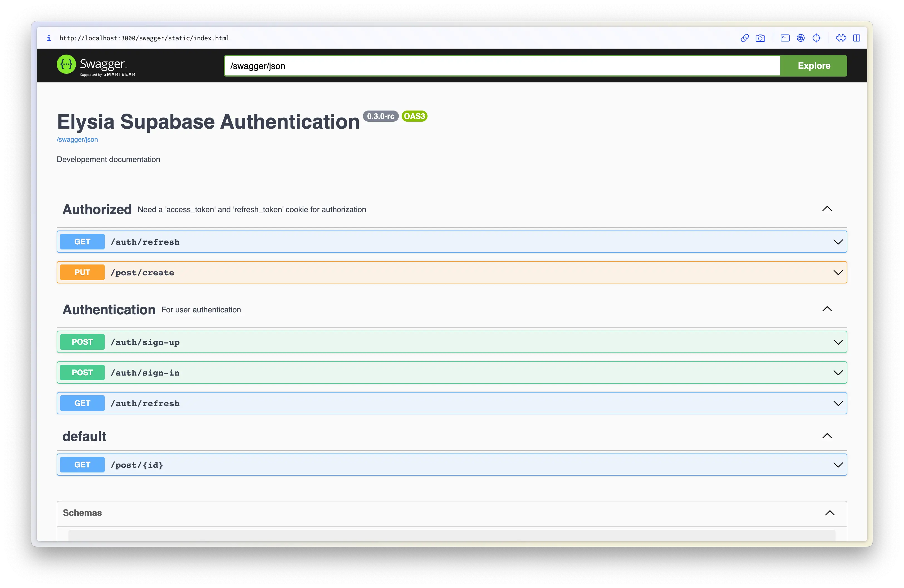Click the inbox icon in browser toolbar
Screen dimensions: 904x588
[x=785, y=38]
